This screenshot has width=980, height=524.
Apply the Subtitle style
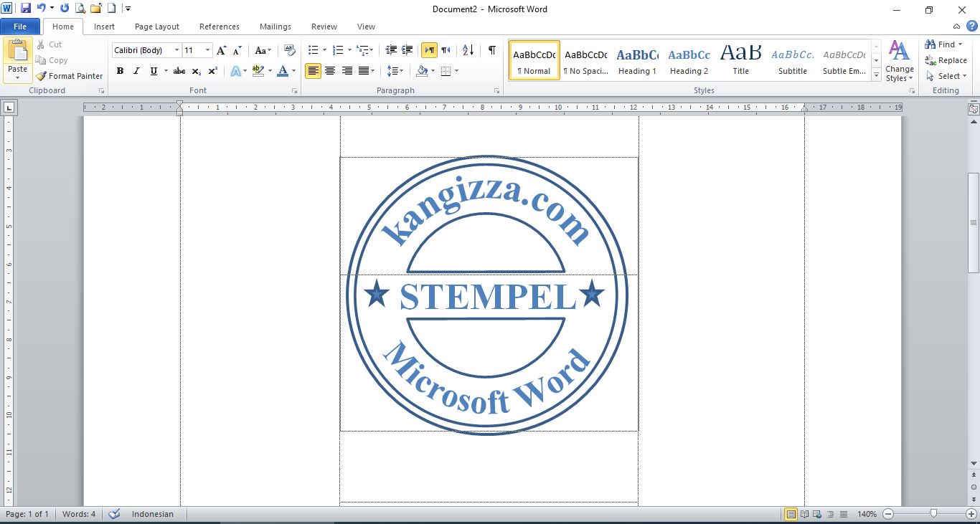coord(792,61)
